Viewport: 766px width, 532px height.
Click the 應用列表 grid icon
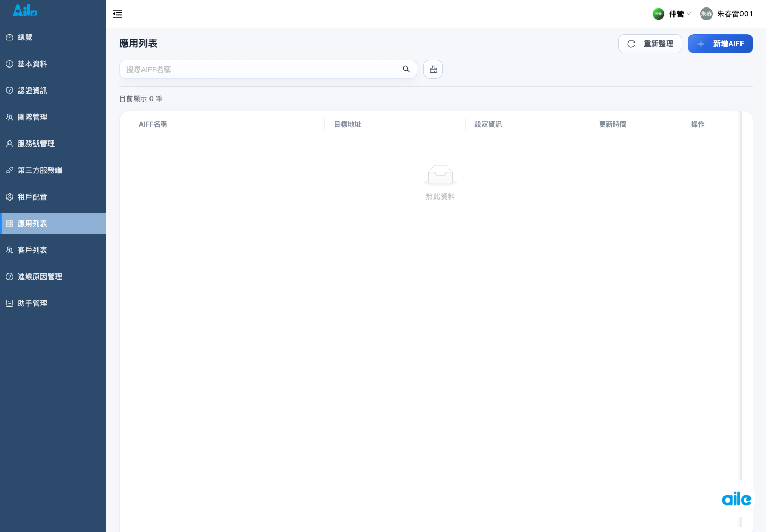coord(10,223)
